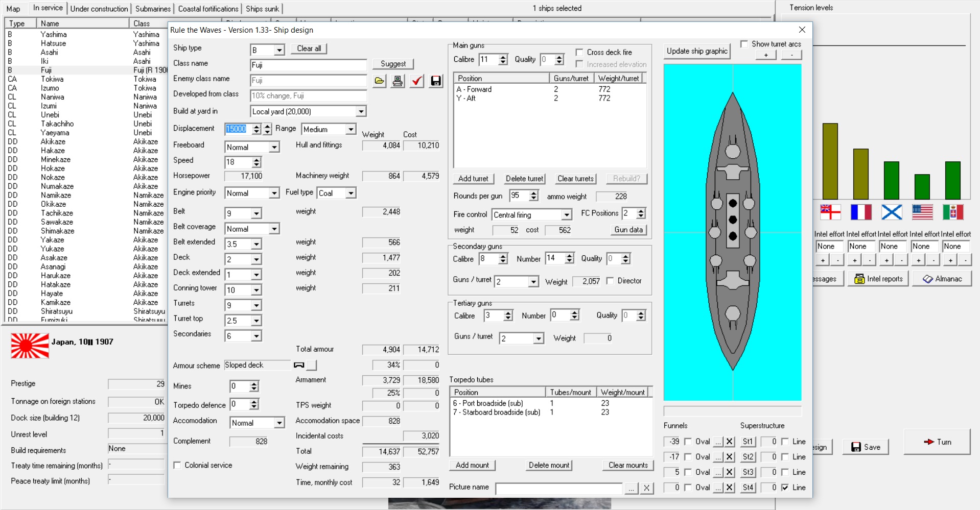Viewport: 980px width, 510px height.
Task: Open the Almanac
Action: [942, 279]
